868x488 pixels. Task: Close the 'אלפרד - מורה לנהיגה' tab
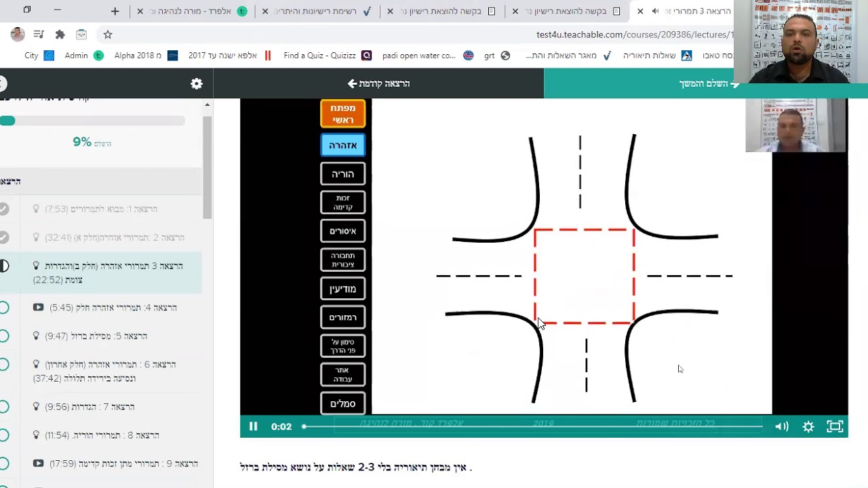point(140,12)
